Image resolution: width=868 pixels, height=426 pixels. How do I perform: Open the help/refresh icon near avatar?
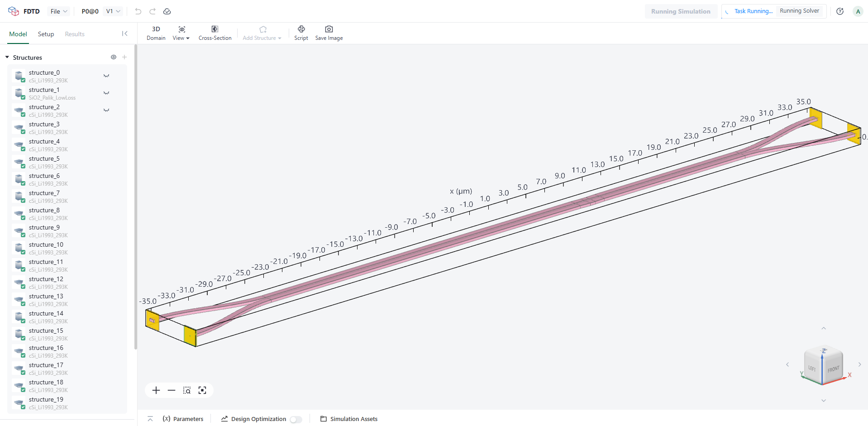[x=840, y=11]
